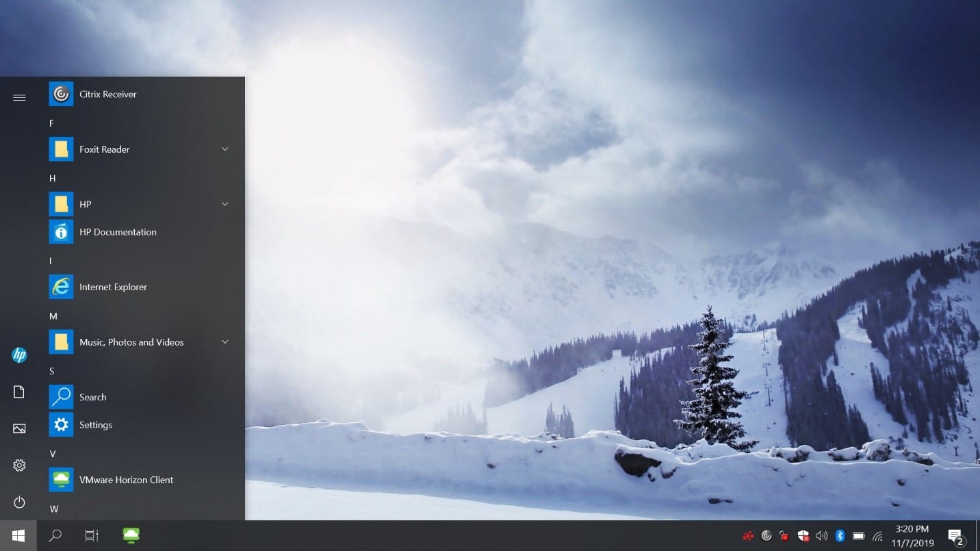Open Wi-Fi network tray icon
This screenshot has width=980, height=551.
pos(877,535)
